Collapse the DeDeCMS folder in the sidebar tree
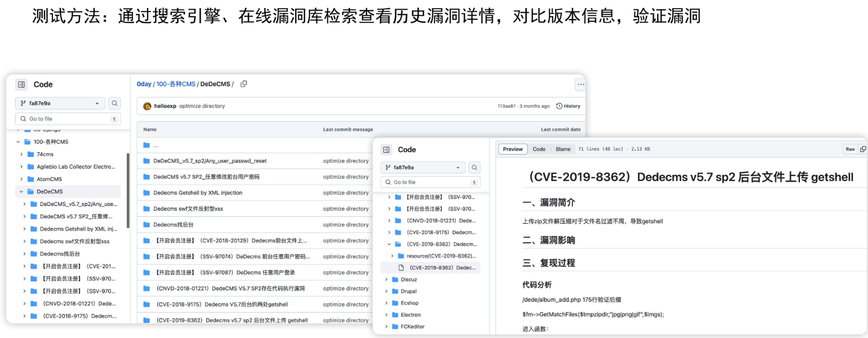 click(21, 191)
